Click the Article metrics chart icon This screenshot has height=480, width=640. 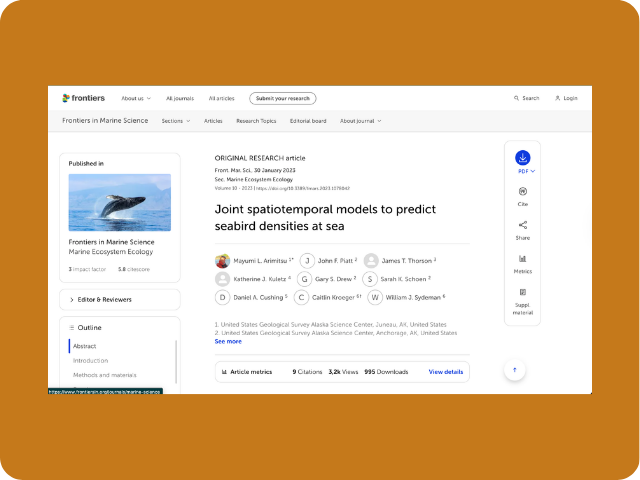(224, 372)
